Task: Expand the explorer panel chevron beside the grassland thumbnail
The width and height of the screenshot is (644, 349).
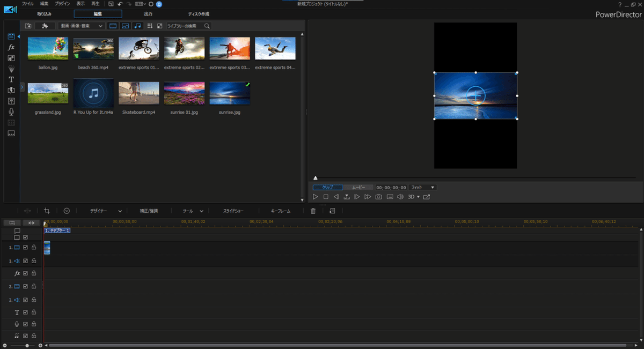Action: tap(22, 86)
